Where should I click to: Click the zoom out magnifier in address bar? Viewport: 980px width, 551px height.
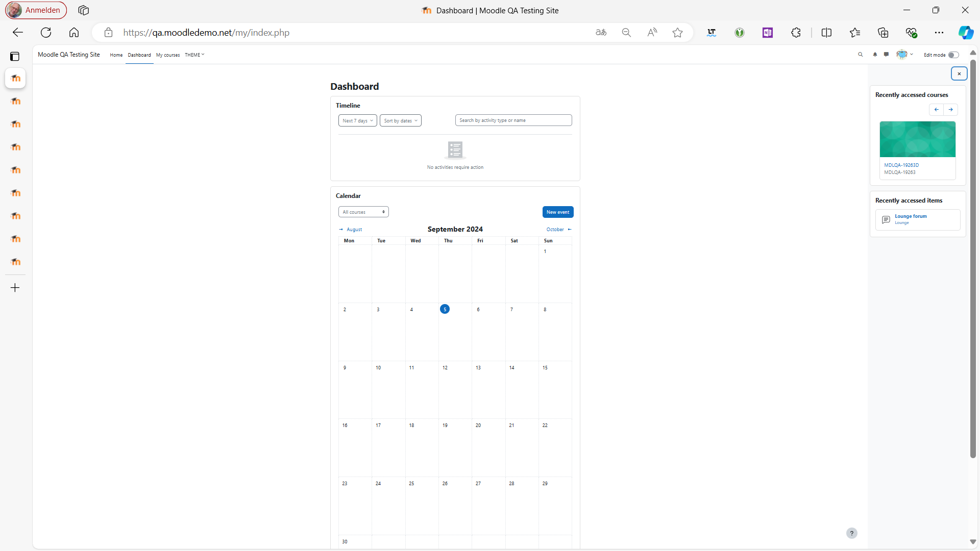[x=626, y=33]
